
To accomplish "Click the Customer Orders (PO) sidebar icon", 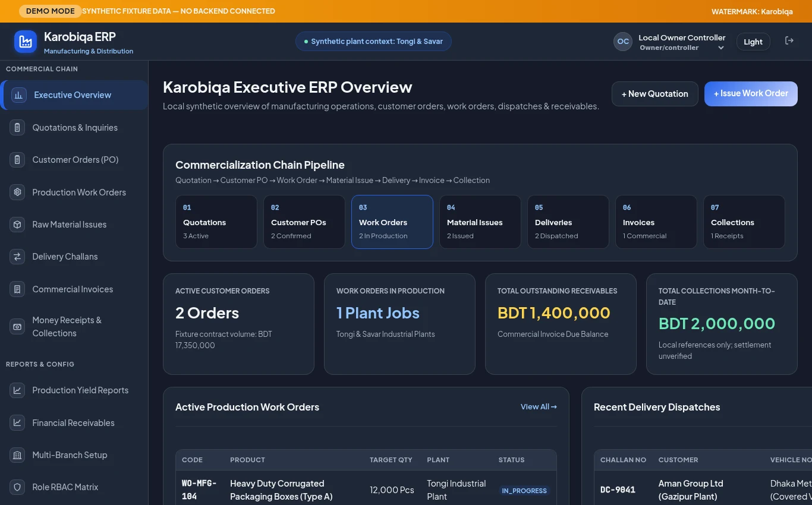I will click(x=17, y=160).
